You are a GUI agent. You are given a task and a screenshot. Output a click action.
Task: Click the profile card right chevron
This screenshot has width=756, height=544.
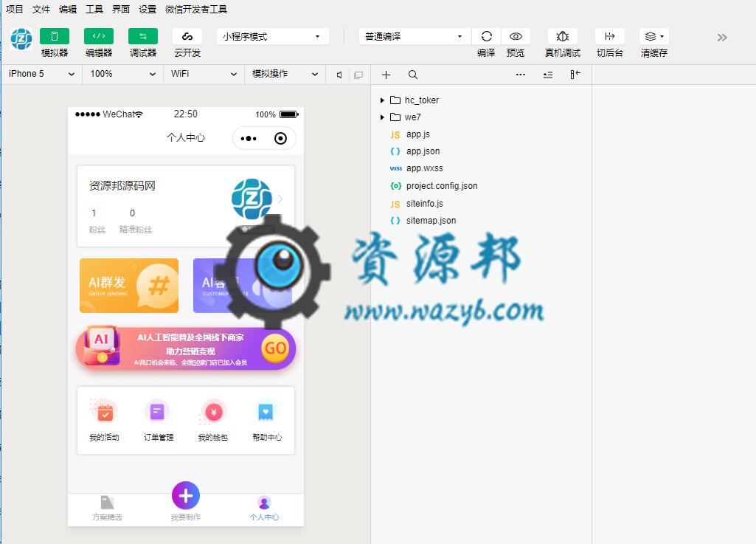coord(280,199)
